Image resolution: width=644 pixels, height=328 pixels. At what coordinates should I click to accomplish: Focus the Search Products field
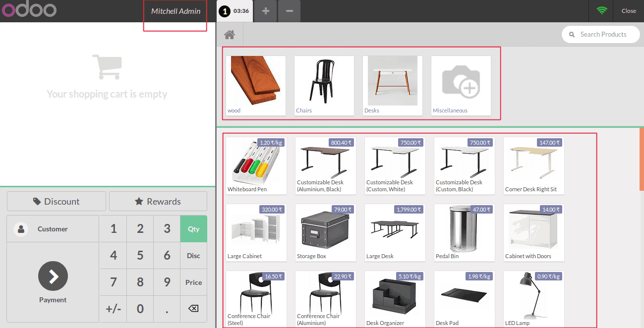(x=600, y=34)
